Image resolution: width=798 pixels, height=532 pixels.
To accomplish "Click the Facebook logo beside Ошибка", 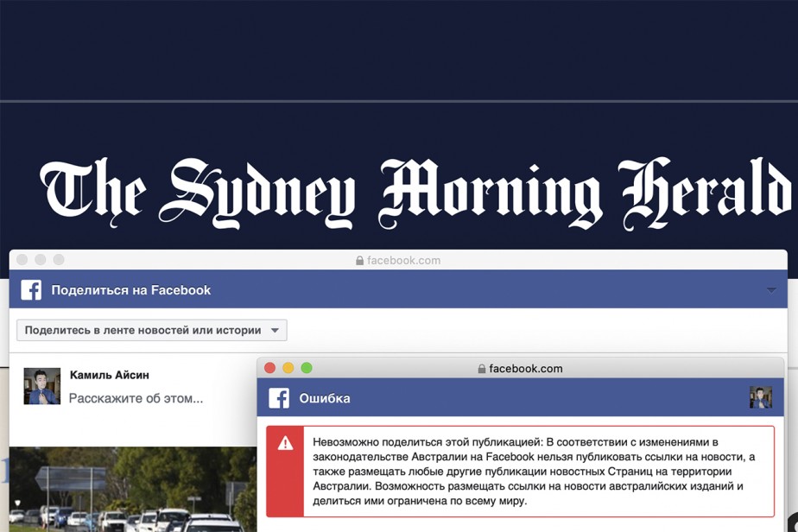I will click(279, 398).
